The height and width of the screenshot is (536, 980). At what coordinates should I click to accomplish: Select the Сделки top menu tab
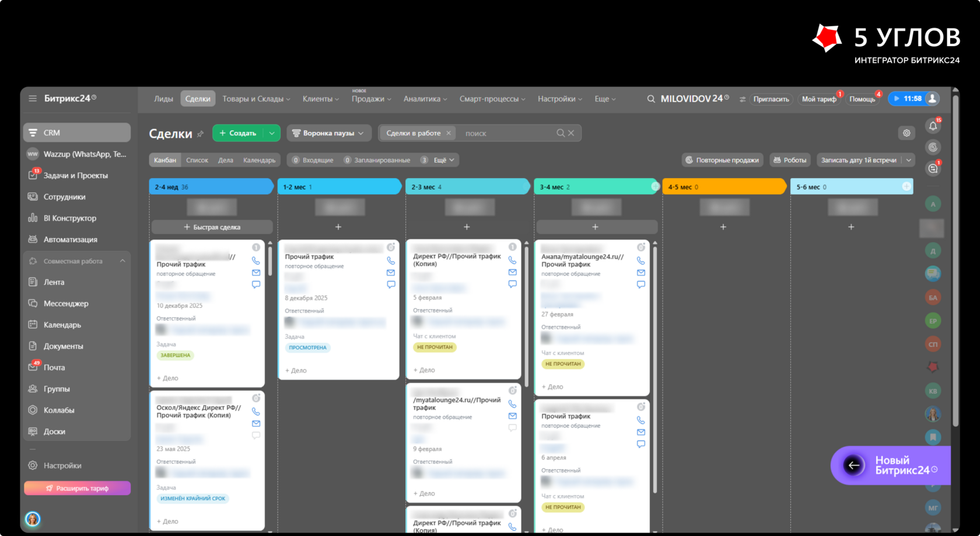[x=198, y=99]
